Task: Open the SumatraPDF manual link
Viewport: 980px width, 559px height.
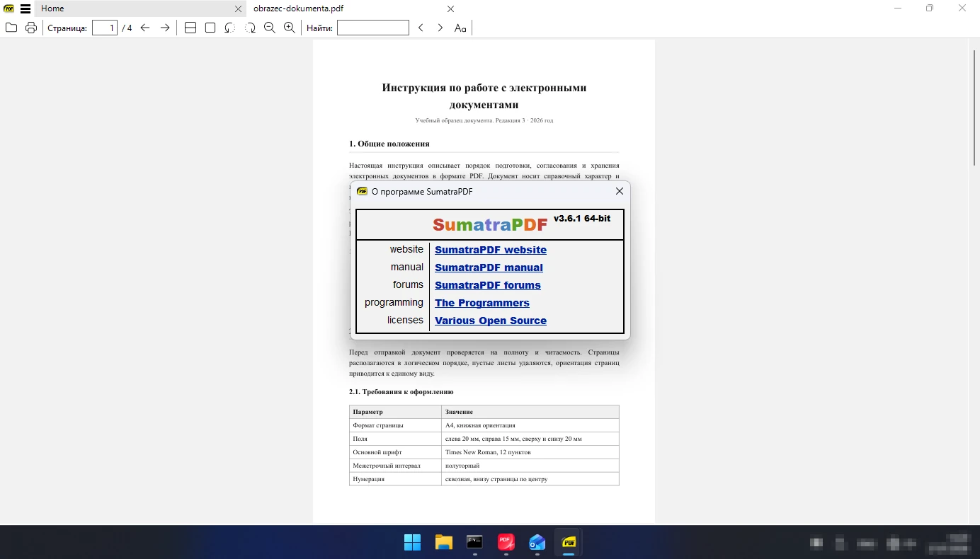Action: [x=489, y=267]
